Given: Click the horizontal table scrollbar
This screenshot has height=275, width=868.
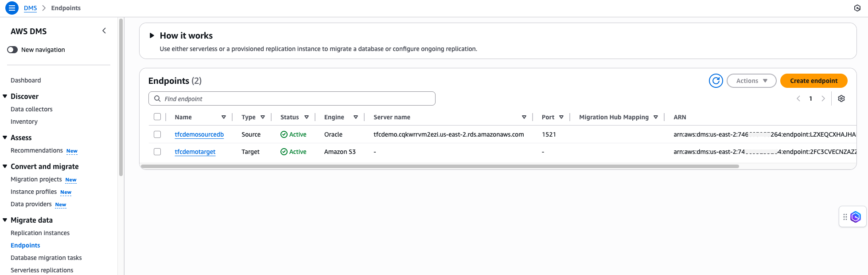Looking at the screenshot, I should (439, 166).
